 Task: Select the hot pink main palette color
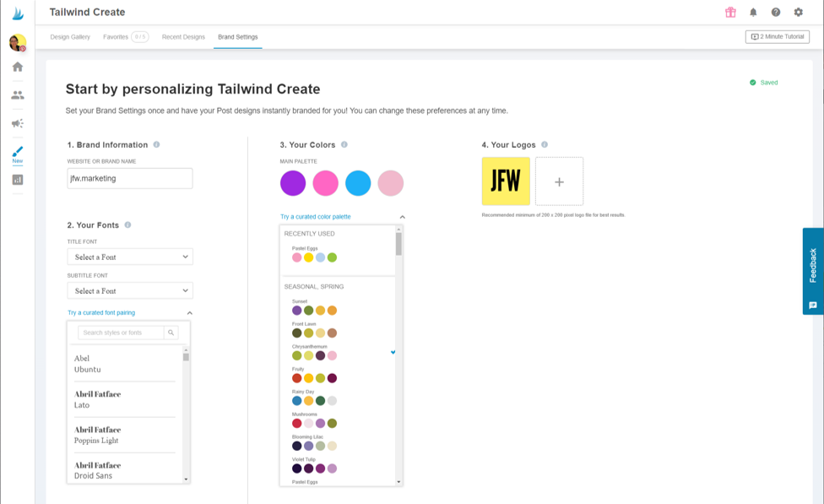(x=325, y=183)
